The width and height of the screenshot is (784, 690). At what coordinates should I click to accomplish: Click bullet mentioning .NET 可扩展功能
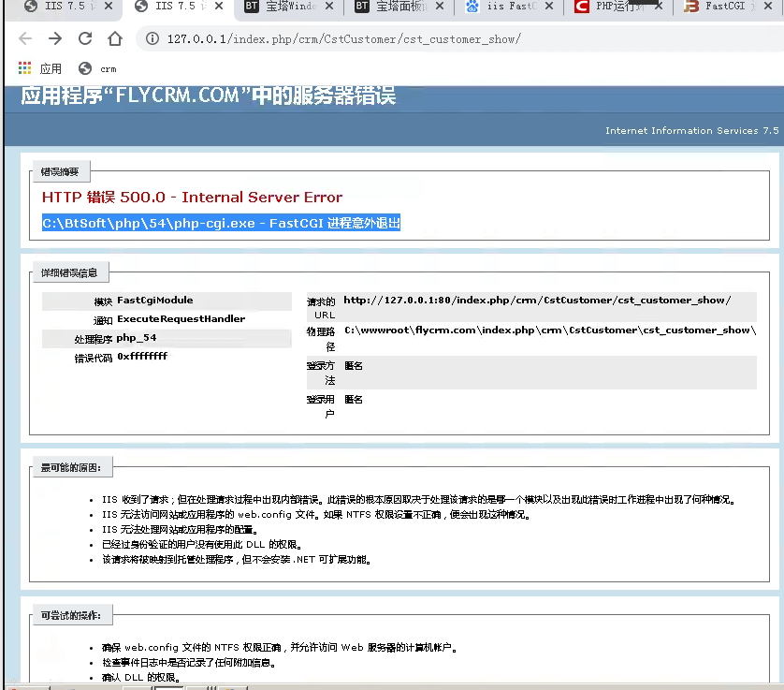point(237,560)
